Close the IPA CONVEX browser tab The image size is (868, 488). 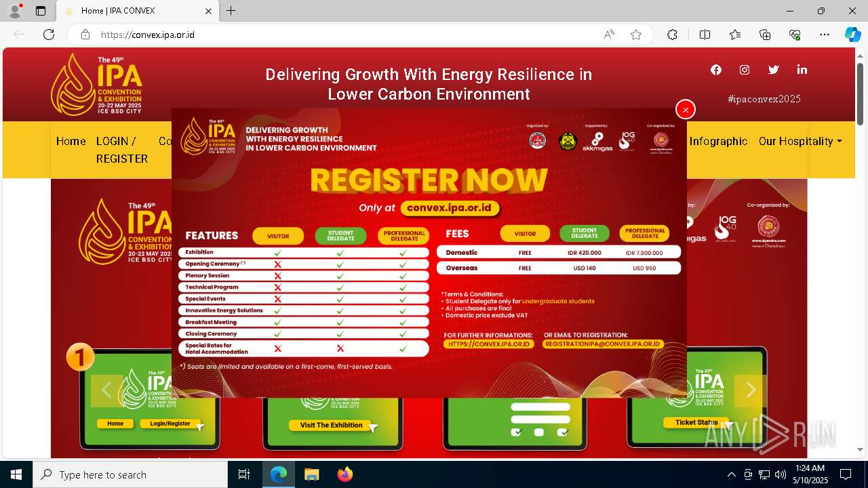tap(208, 11)
